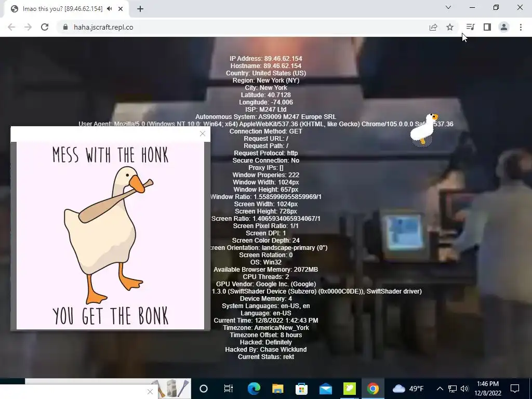Screen dimensions: 532x399
Task: Click 'Autonomous System: AS9009 M247 Europe SRL'
Action: [x=266, y=117]
